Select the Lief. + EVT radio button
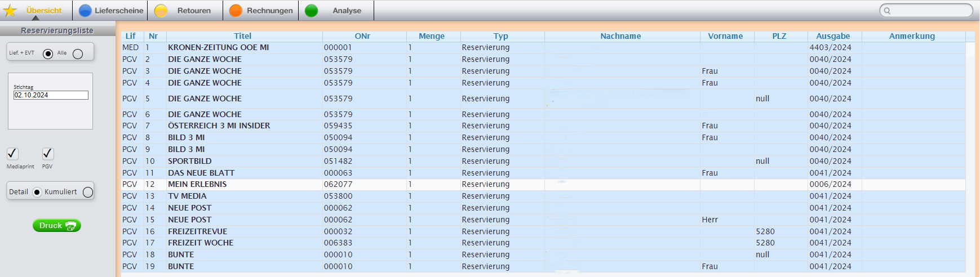Image resolution: width=980 pixels, height=277 pixels. click(x=48, y=54)
